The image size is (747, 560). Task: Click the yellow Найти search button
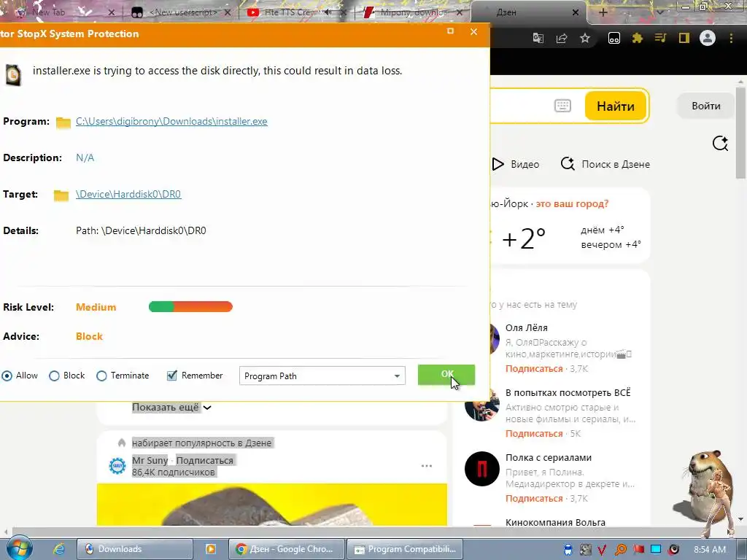pos(616,106)
